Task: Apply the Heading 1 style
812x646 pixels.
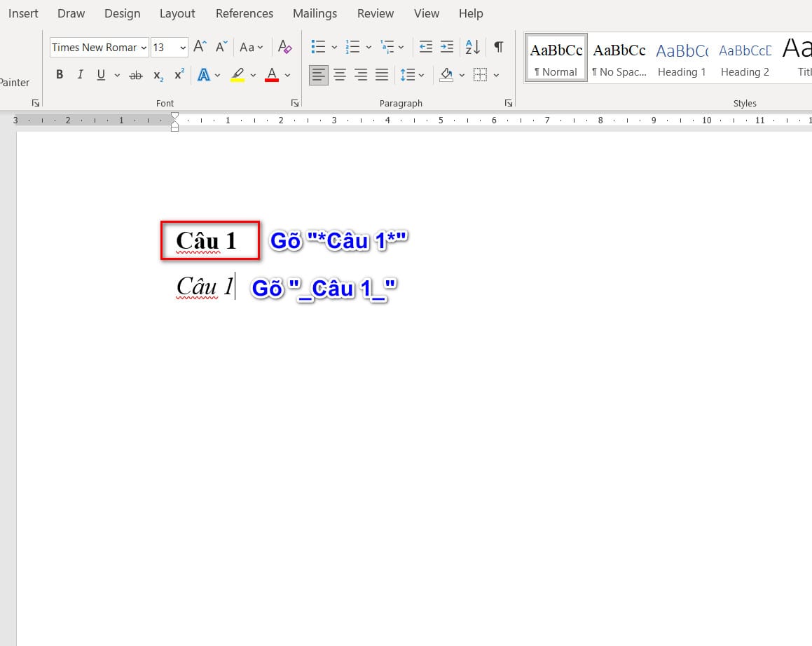Action: (682, 58)
